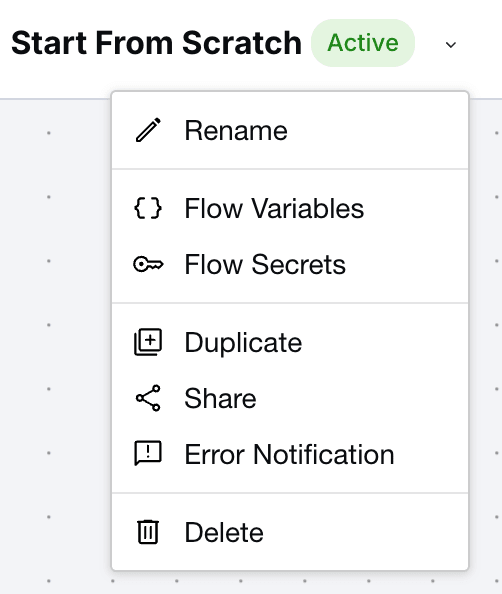Click the Duplicate stacked-plus icon

[148, 342]
